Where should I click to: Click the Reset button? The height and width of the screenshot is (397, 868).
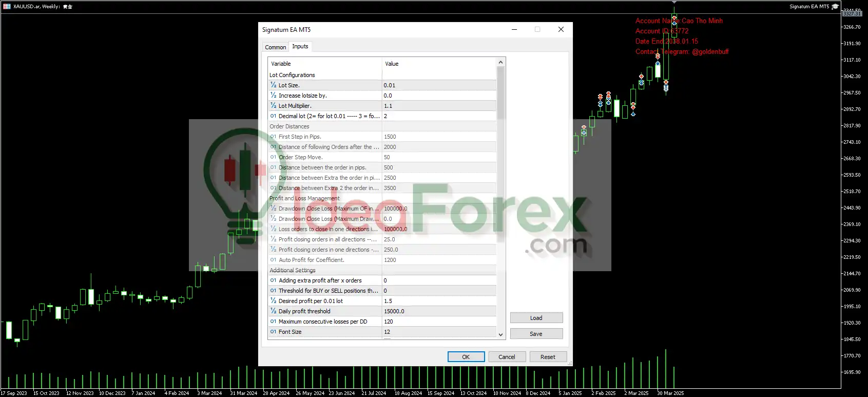pyautogui.click(x=548, y=357)
